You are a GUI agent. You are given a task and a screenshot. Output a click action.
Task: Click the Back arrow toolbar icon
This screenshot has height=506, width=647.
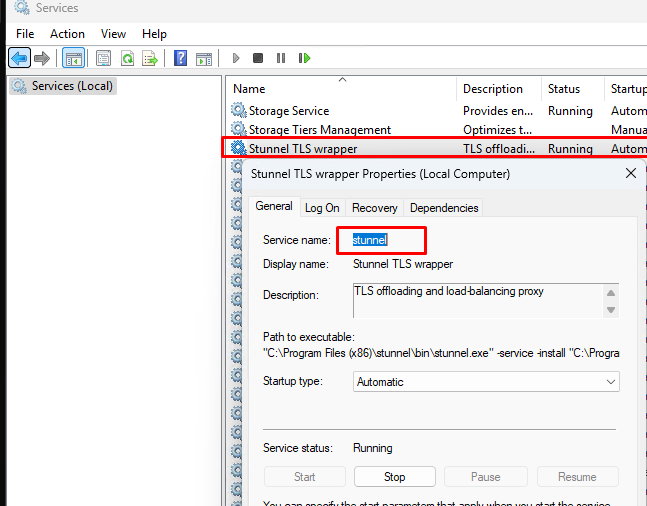19,59
